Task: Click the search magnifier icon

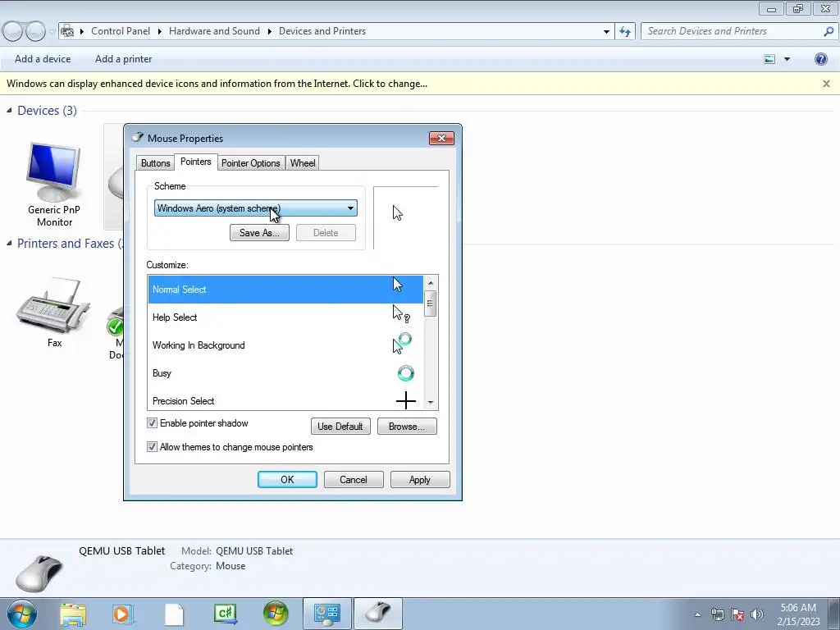Action: click(x=829, y=31)
